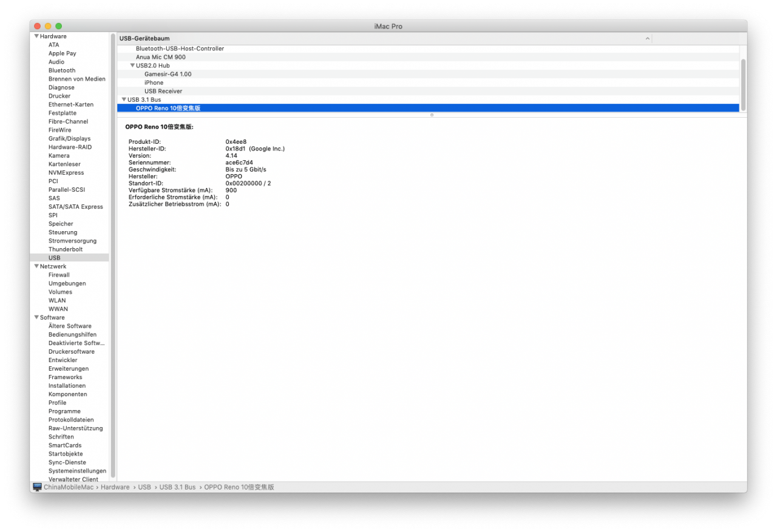The image size is (777, 532).
Task: Select Schriften in the sidebar
Action: click(x=61, y=436)
